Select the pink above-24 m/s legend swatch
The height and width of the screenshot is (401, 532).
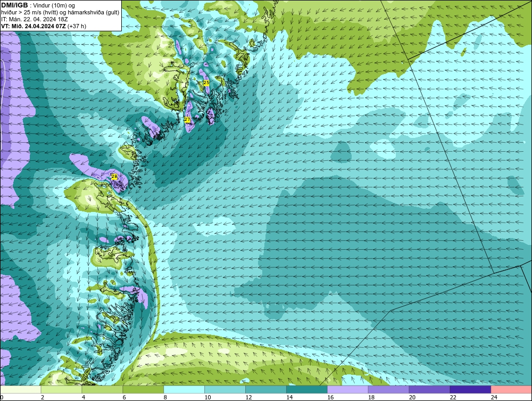click(511, 389)
